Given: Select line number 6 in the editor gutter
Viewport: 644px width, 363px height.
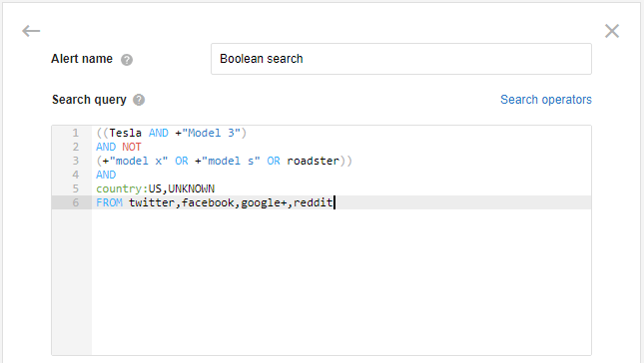Looking at the screenshot, I should click(x=76, y=202).
